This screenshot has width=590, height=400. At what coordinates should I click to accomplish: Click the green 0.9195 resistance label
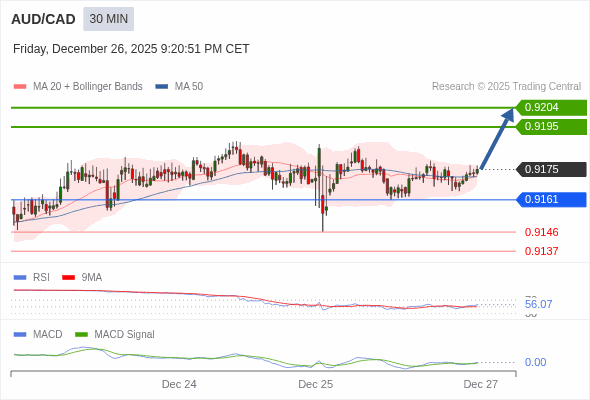pyautogui.click(x=551, y=126)
